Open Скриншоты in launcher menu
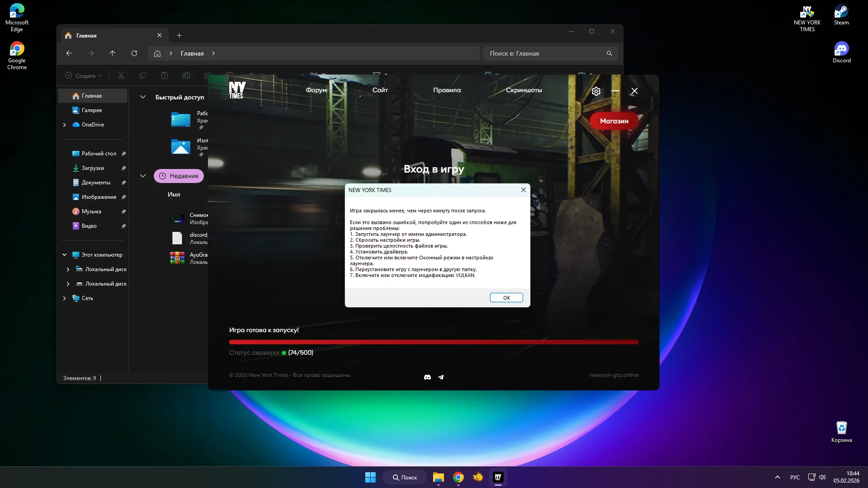The image size is (868, 488). pos(524,90)
